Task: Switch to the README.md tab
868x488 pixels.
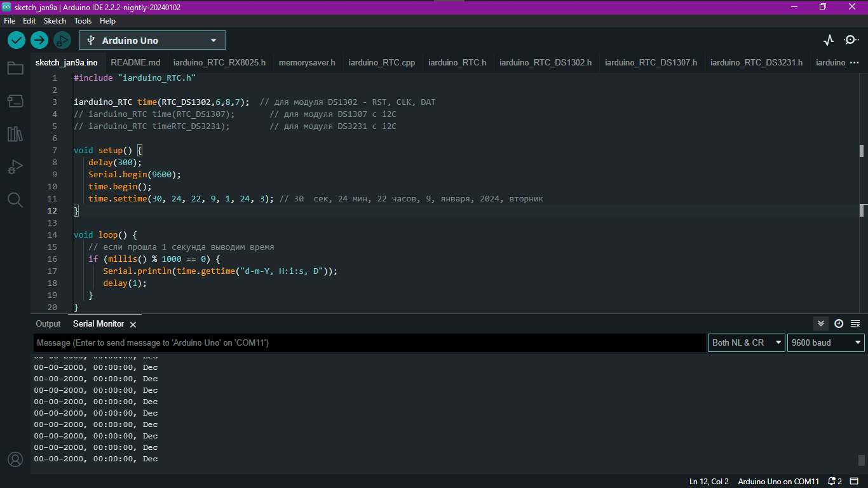Action: tap(135, 62)
